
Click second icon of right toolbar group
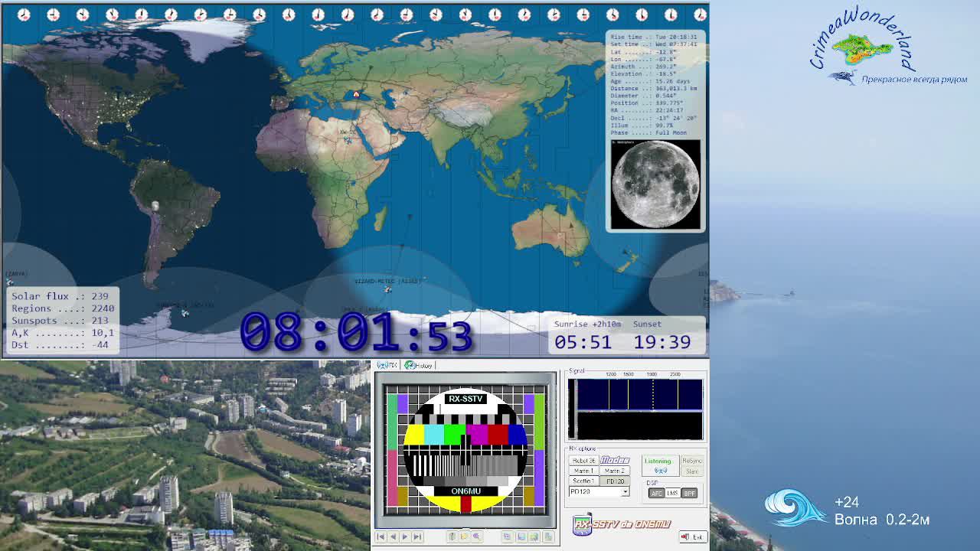pos(521,536)
